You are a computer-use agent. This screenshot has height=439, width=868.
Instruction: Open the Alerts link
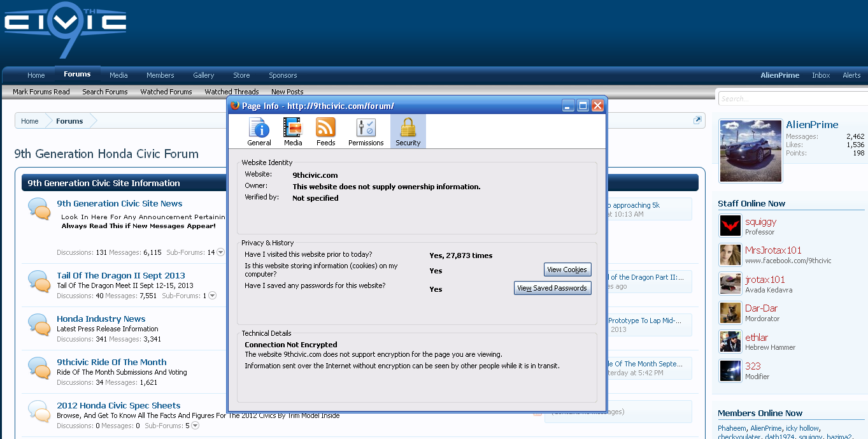[851, 75]
